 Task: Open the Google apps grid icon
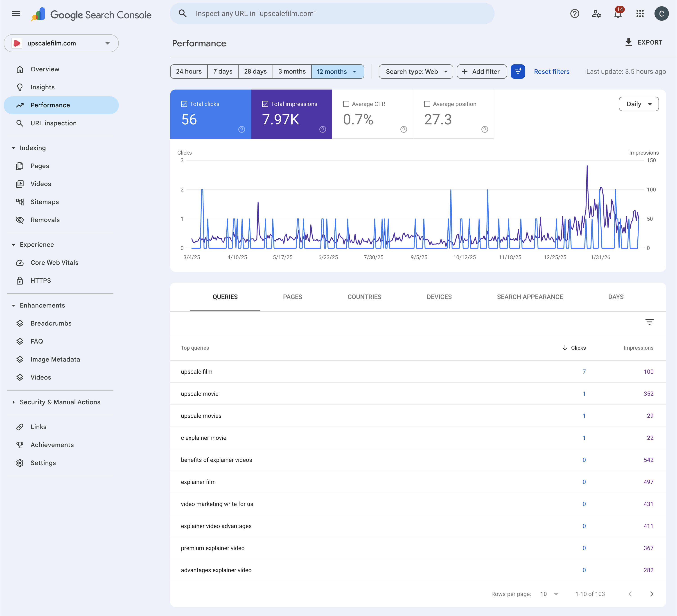pos(640,14)
